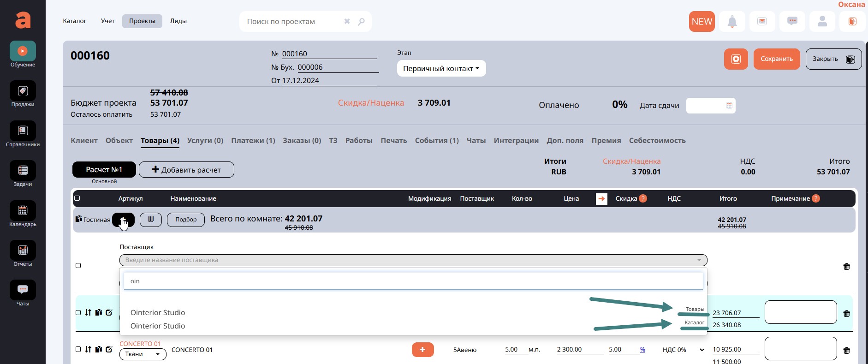Open the Лиды top menu item
This screenshot has width=868, height=364.
pos(178,21)
